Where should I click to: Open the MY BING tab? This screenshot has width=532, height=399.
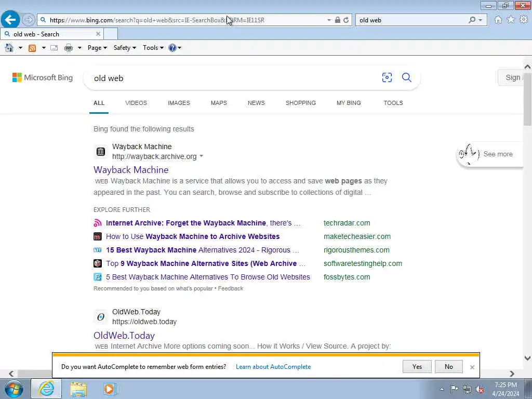coord(349,103)
